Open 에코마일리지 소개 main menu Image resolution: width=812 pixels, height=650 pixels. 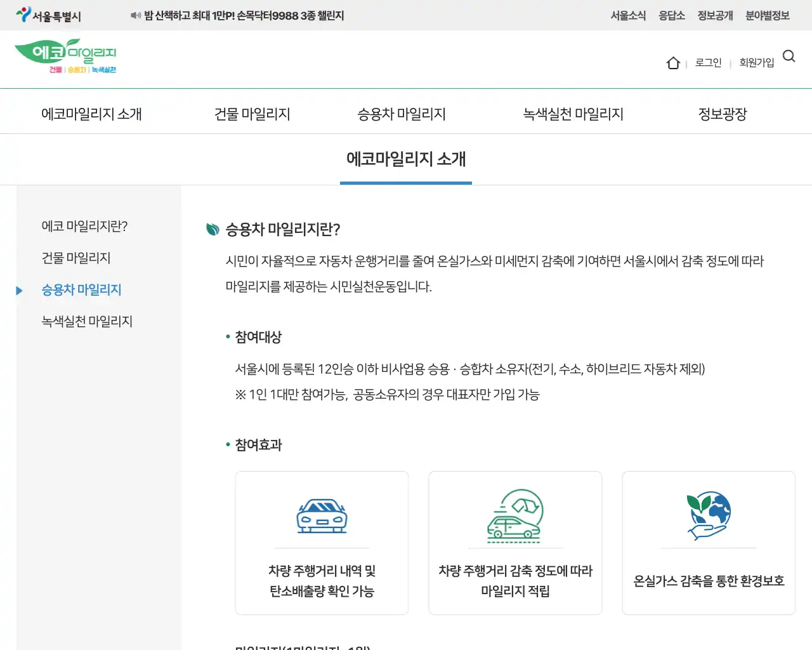tap(92, 114)
